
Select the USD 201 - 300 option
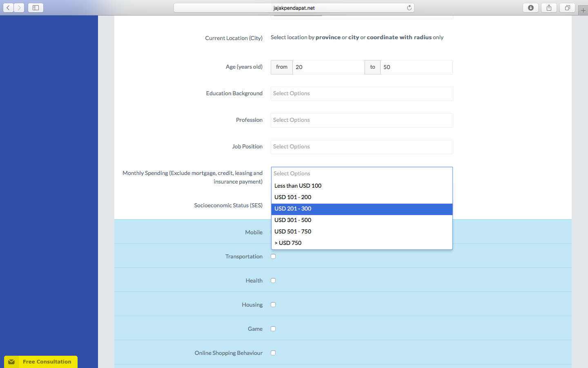click(361, 209)
